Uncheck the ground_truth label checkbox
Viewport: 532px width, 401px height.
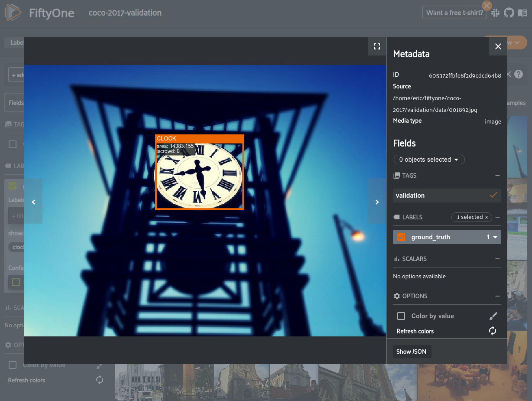point(401,237)
